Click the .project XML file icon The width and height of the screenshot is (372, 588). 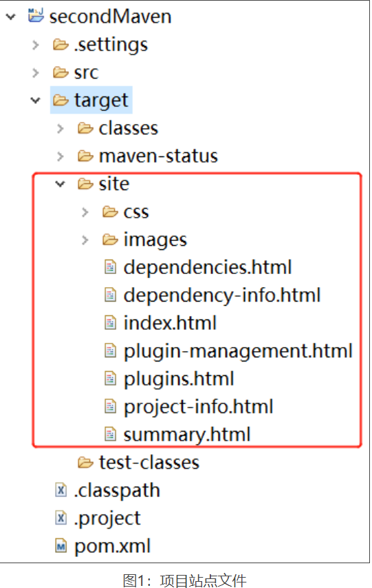point(61,518)
